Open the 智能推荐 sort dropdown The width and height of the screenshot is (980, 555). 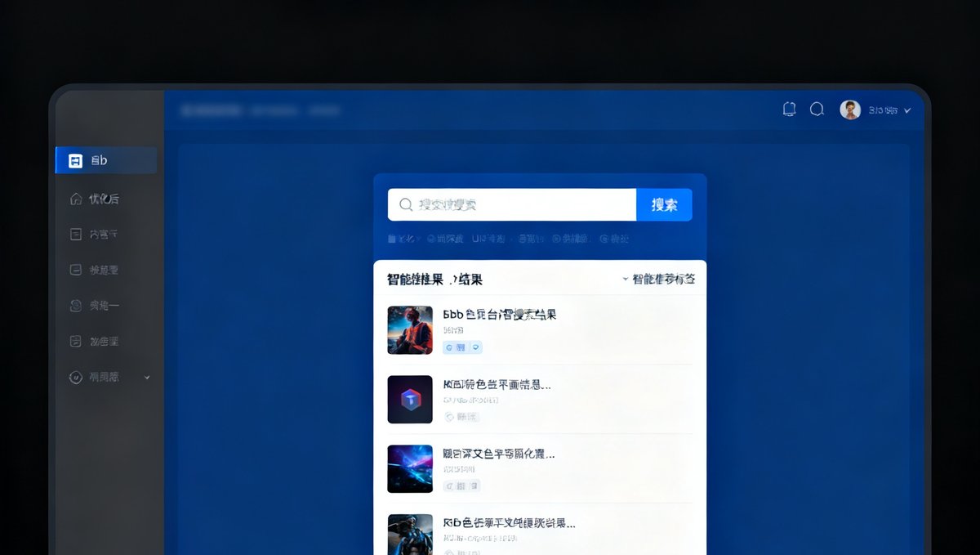coord(658,280)
